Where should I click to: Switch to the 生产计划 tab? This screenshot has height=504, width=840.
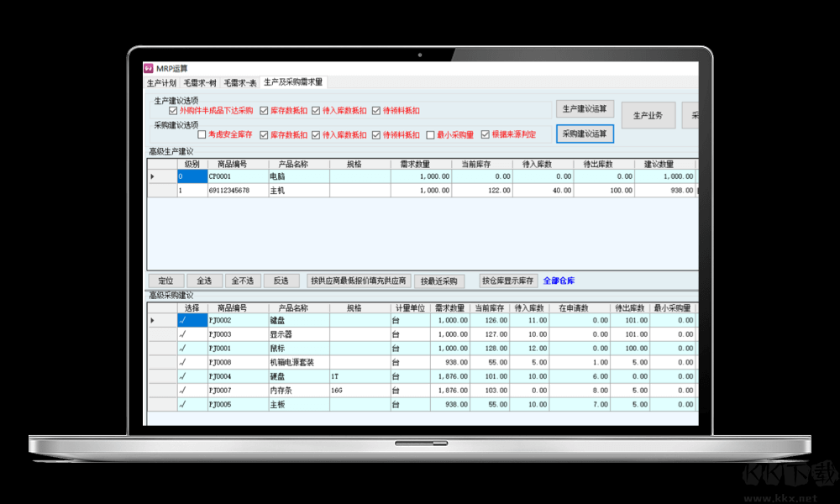(x=161, y=83)
